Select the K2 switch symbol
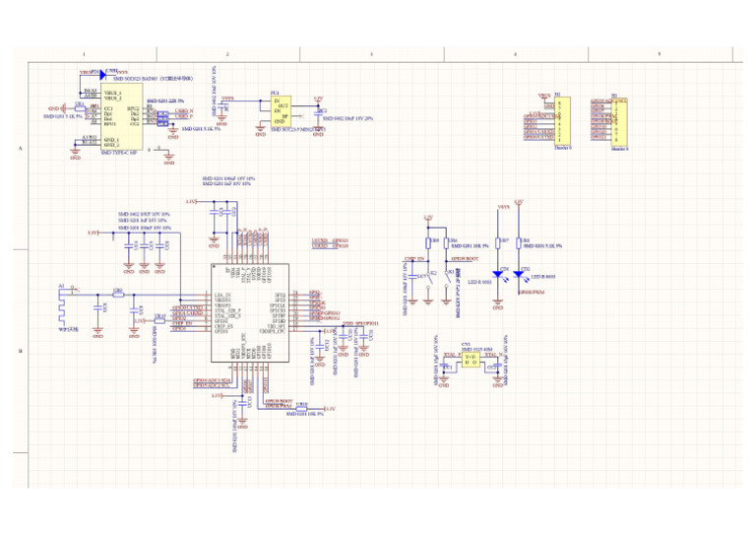This screenshot has width=756, height=535. 430,280
